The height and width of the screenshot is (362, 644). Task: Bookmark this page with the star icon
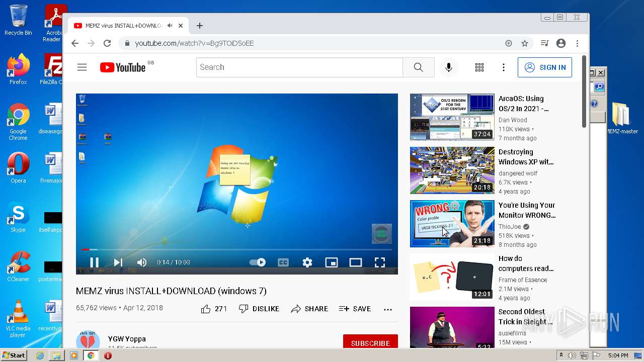[525, 43]
